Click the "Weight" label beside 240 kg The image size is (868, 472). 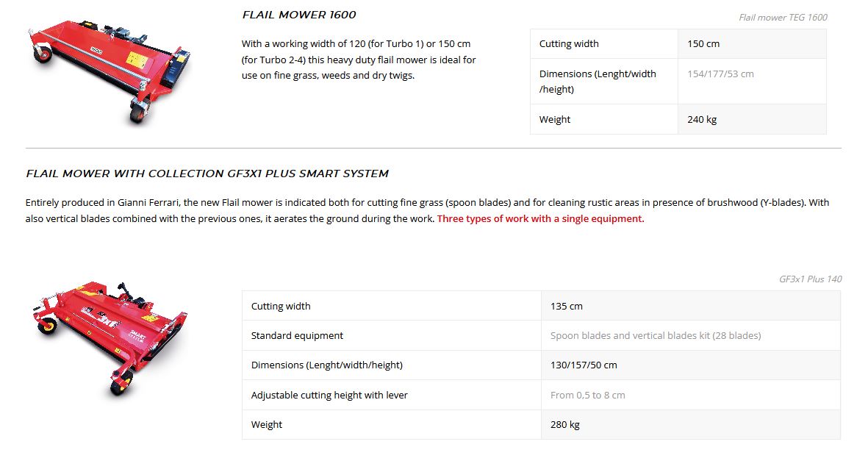(x=555, y=120)
